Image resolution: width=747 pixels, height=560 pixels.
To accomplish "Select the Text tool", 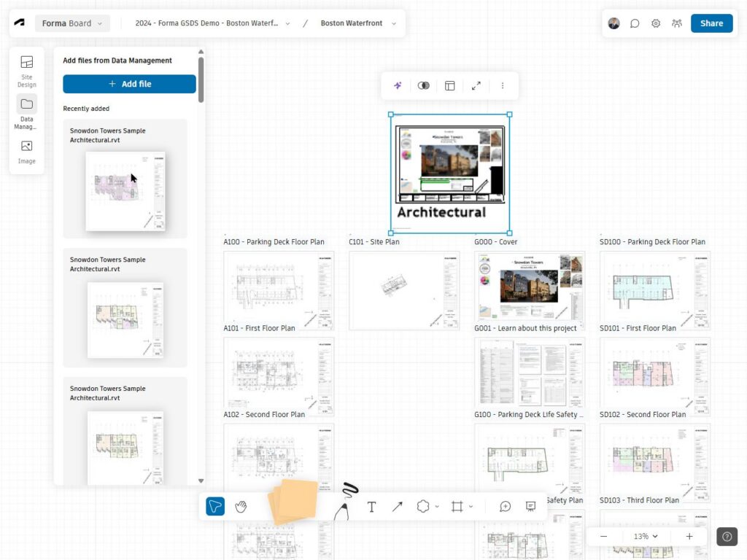I will pyautogui.click(x=371, y=506).
